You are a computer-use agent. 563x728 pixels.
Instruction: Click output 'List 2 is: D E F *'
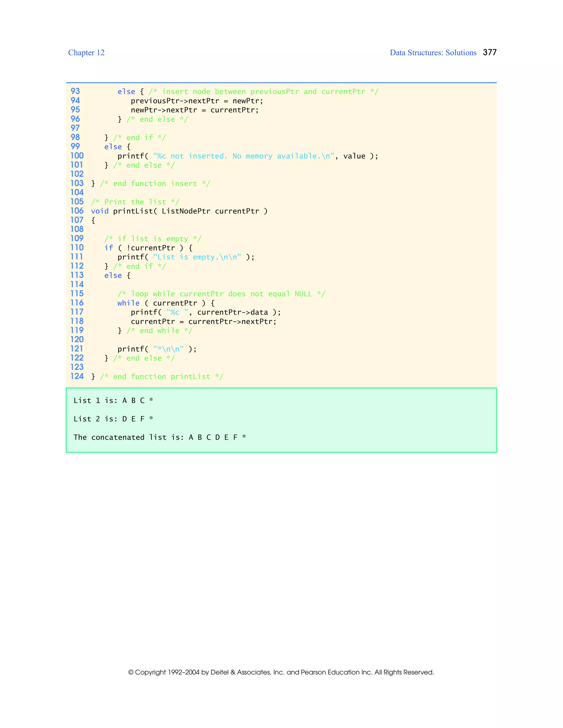114,419
